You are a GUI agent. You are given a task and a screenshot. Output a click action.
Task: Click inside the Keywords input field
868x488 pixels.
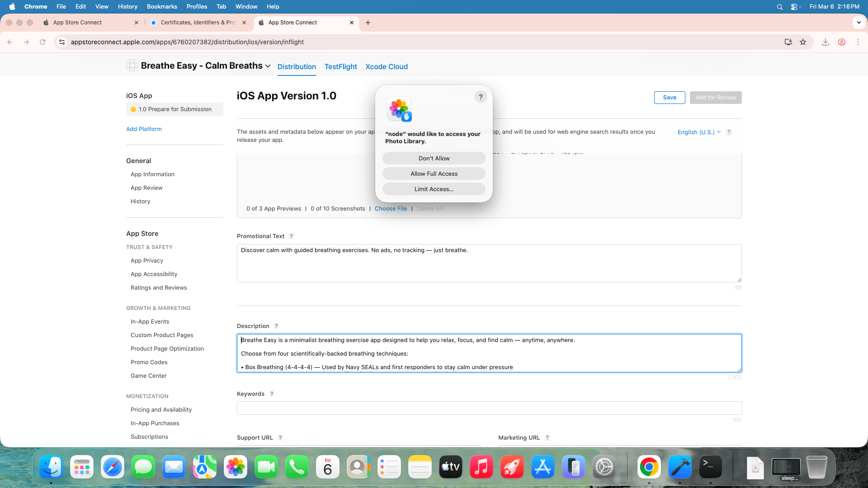[x=489, y=408]
